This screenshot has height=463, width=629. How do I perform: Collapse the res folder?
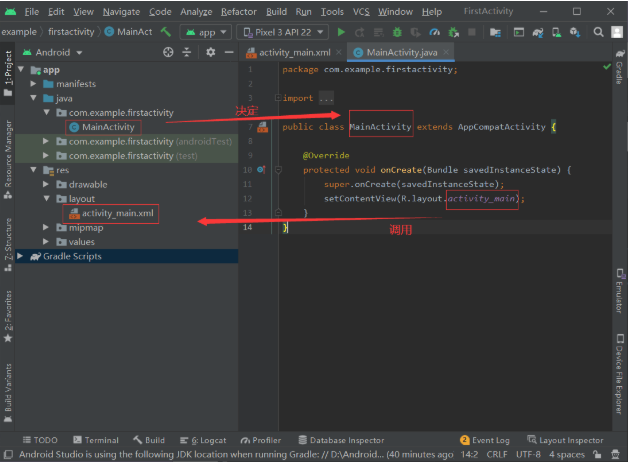(33, 170)
